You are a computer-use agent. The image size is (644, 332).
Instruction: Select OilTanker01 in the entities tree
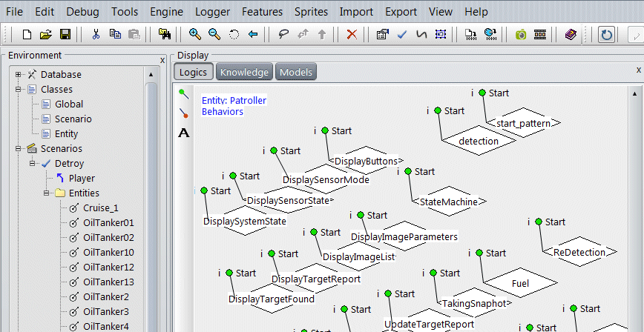coord(108,223)
